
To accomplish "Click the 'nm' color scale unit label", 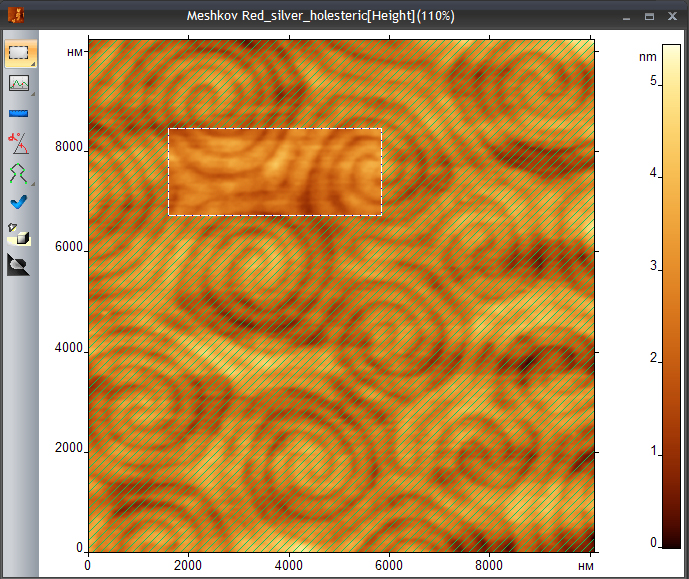I will tap(648, 57).
